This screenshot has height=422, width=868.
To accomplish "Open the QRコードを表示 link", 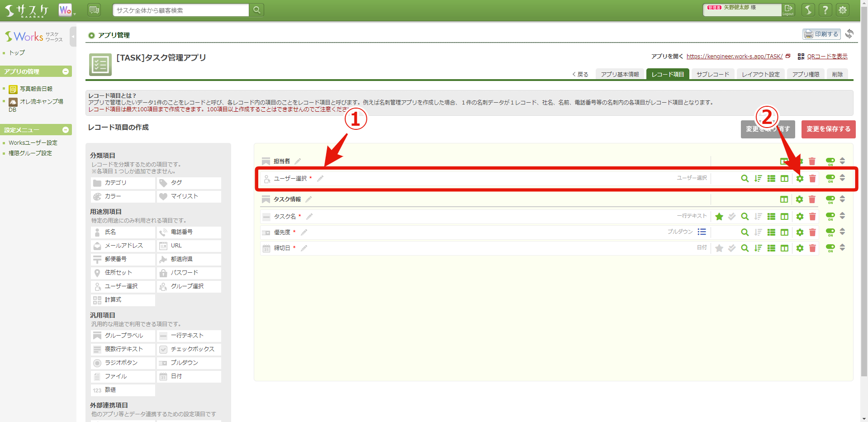I will pyautogui.click(x=826, y=56).
